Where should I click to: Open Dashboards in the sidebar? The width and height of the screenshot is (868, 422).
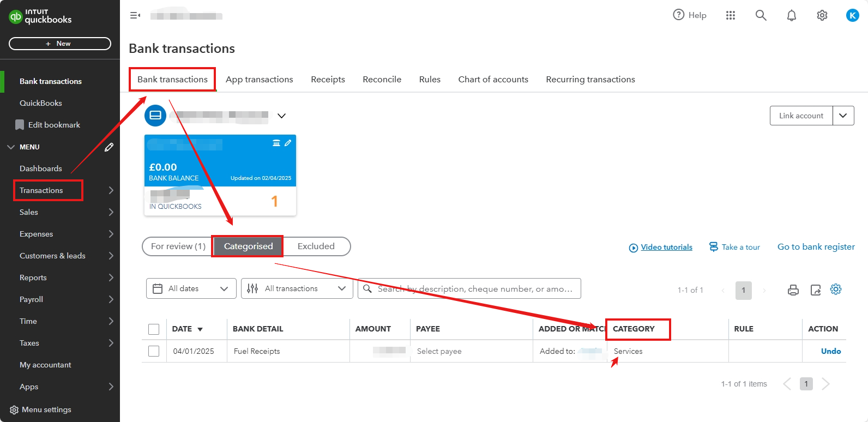coord(41,168)
